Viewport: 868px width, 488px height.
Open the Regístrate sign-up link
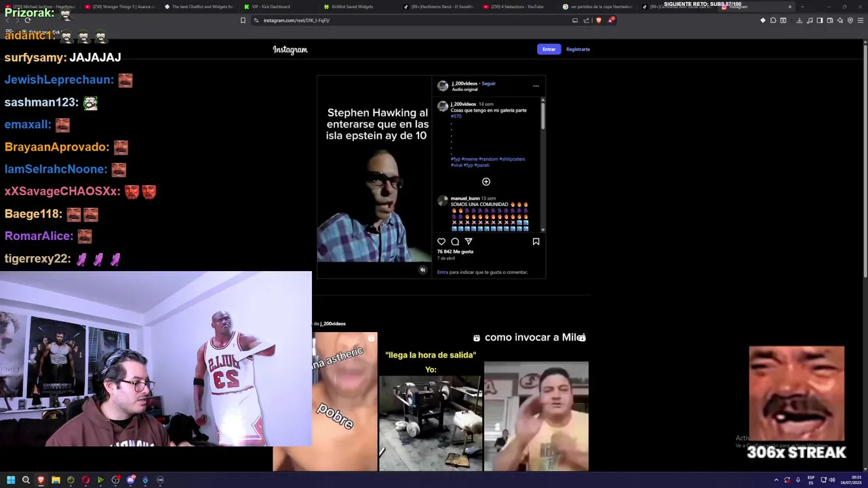click(578, 49)
